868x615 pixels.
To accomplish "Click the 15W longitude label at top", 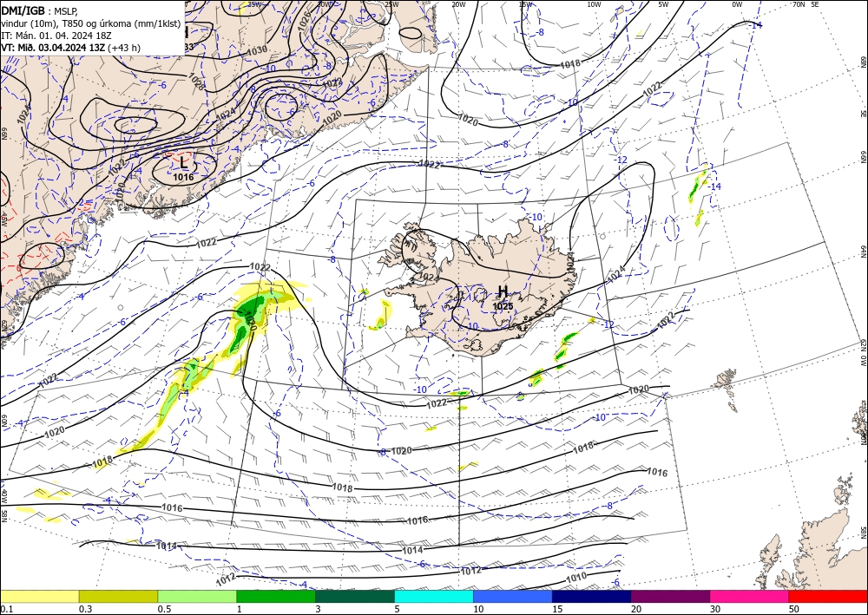I will click(526, 4).
